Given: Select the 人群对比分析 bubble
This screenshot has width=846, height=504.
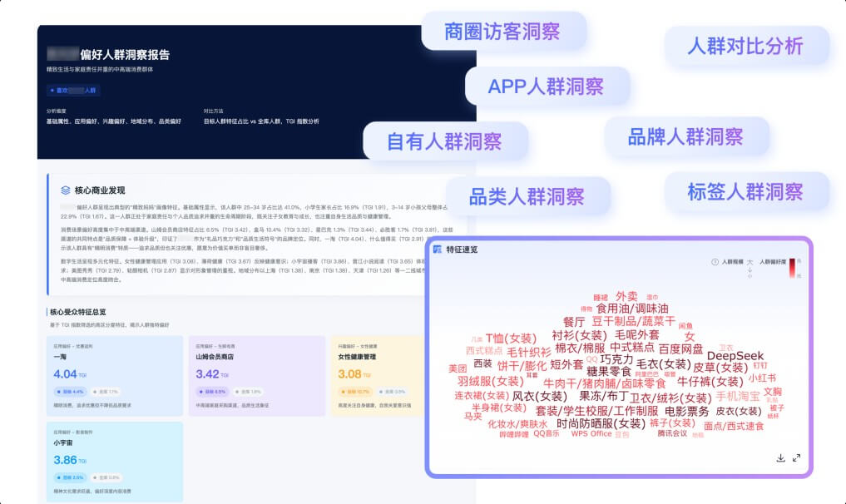Looking at the screenshot, I should point(745,46).
